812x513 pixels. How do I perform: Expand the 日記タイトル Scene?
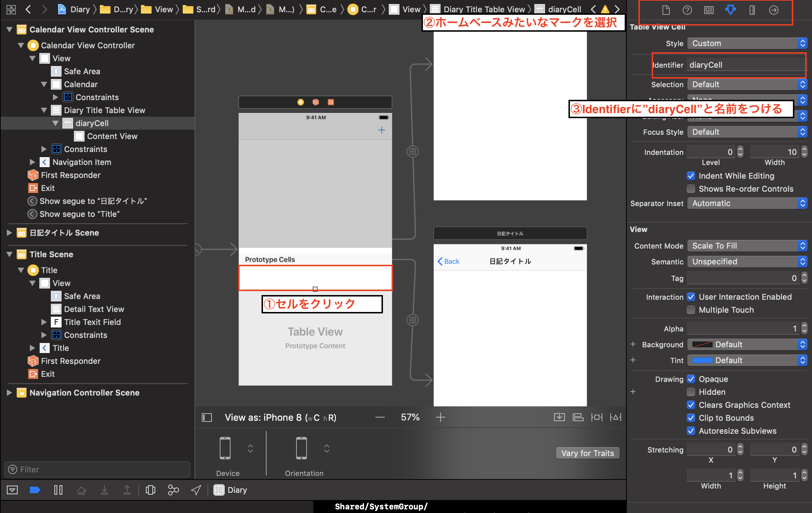point(9,233)
